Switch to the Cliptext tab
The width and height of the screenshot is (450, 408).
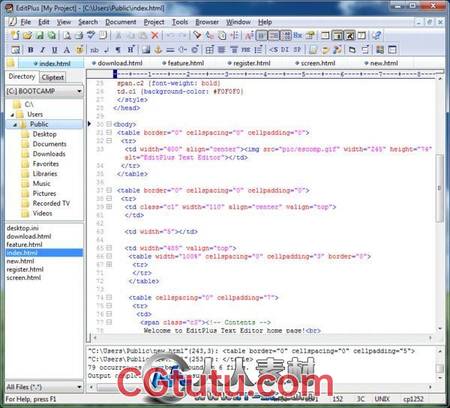click(x=53, y=77)
